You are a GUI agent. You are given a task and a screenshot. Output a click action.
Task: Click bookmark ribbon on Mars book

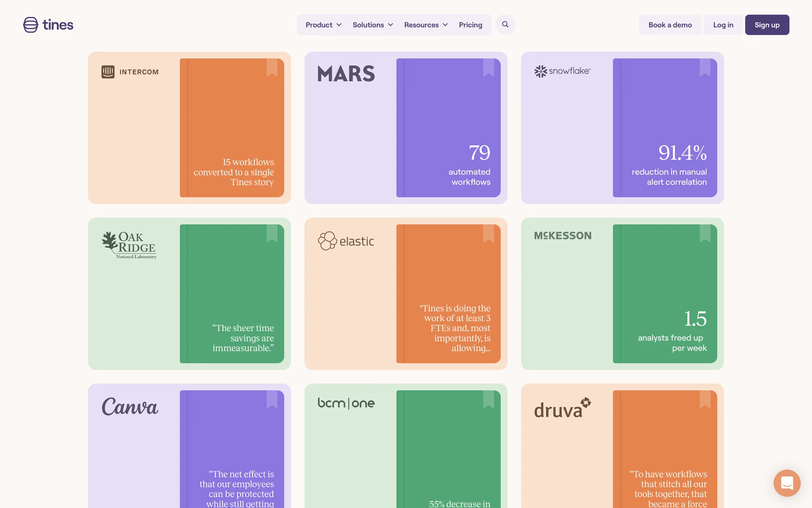coord(488,68)
